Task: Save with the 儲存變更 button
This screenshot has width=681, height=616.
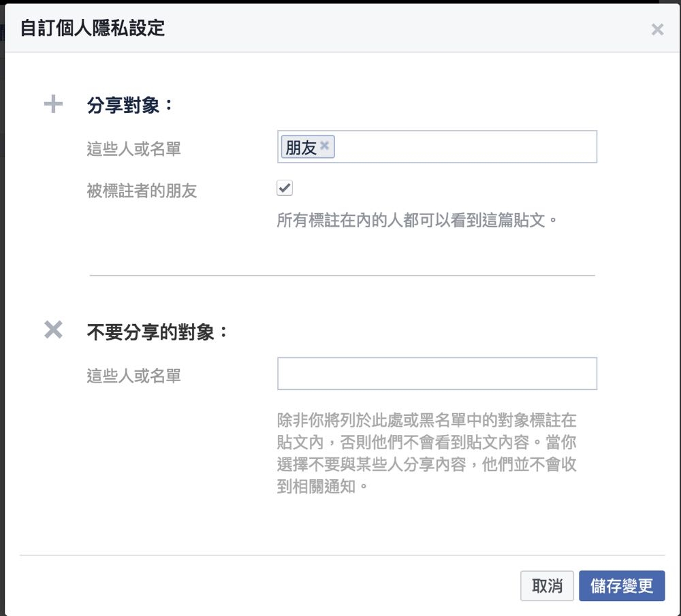Action: [621, 586]
